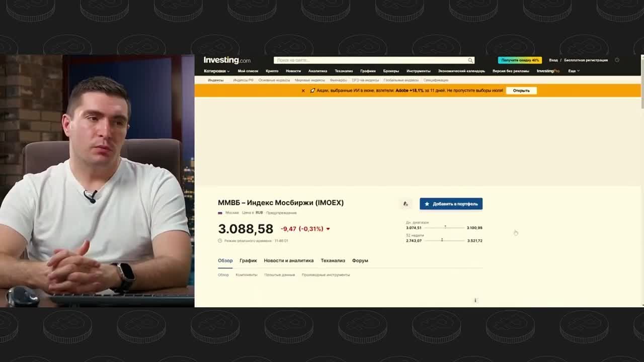Viewport: 644px width, 362px height.
Task: Open the Брокеры menu item
Action: click(391, 71)
